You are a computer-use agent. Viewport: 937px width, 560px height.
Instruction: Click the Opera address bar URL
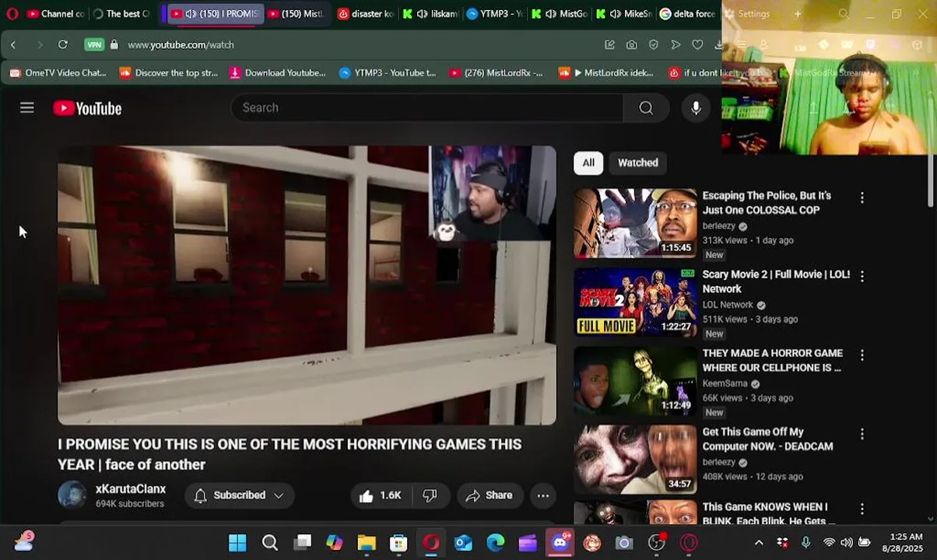181,45
